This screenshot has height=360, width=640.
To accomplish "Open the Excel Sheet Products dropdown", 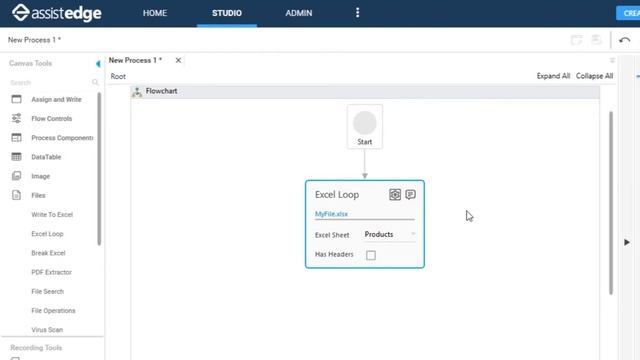I will coord(390,234).
